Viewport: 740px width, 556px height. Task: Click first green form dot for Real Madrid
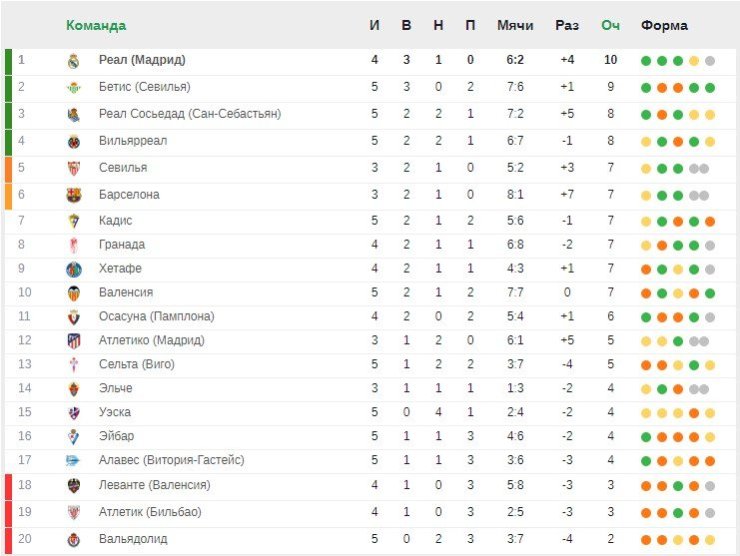point(646,61)
